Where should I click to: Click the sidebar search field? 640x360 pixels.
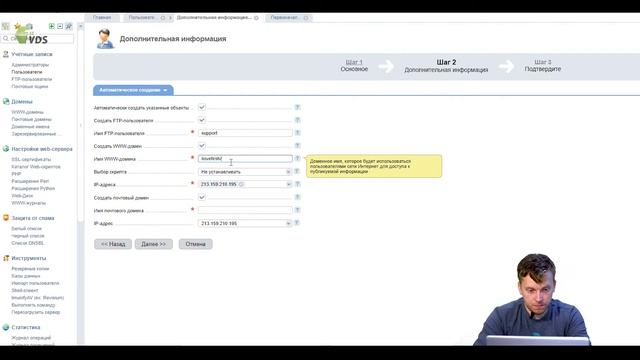(x=38, y=38)
